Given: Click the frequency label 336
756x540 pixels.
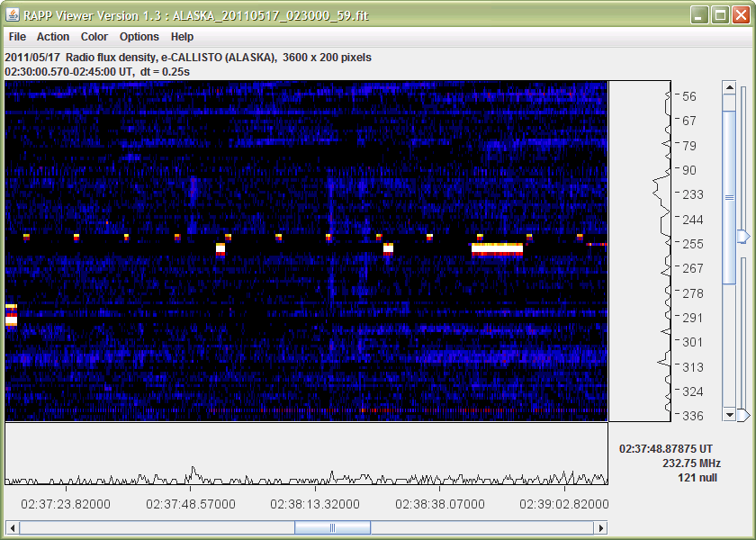Looking at the screenshot, I should [x=693, y=416].
